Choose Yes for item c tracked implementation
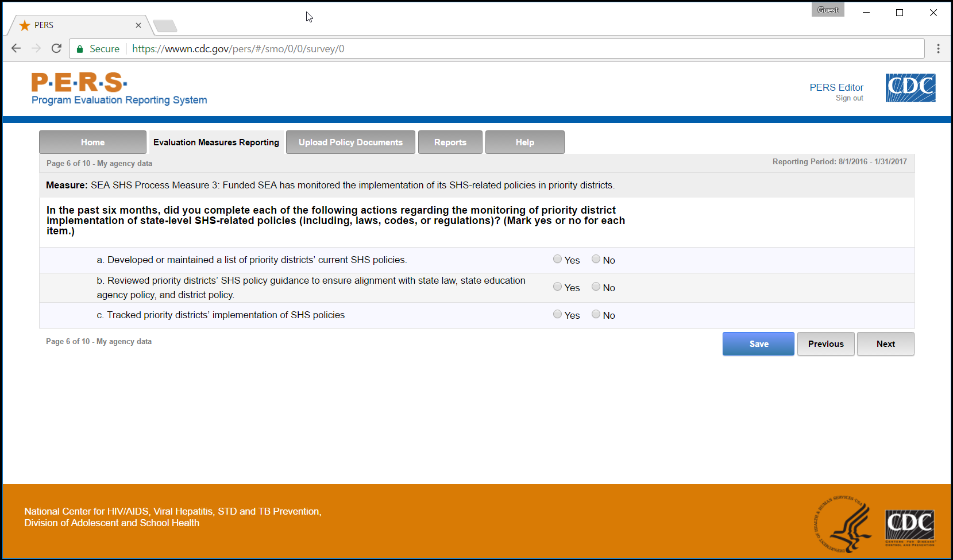 tap(557, 314)
